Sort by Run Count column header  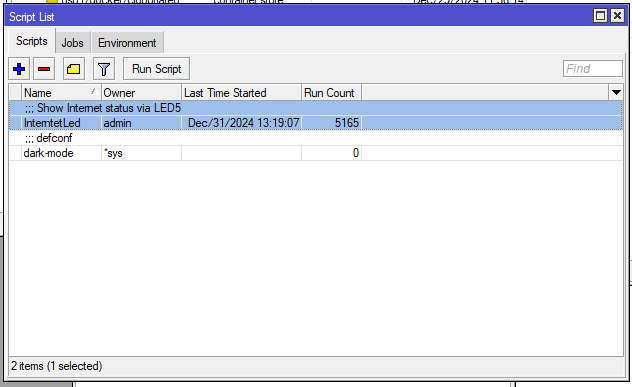(331, 93)
